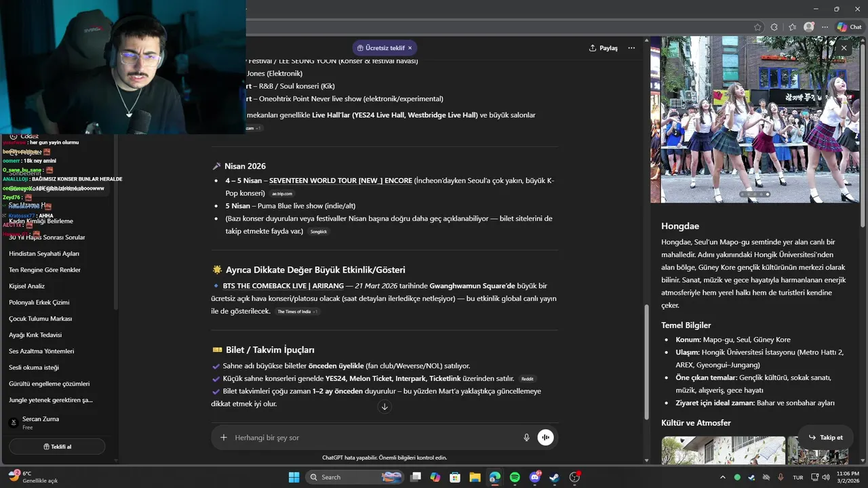868x488 pixels.
Task: Open the SEVENTEEN WORLD TOUR ENCORE link
Action: 340,181
